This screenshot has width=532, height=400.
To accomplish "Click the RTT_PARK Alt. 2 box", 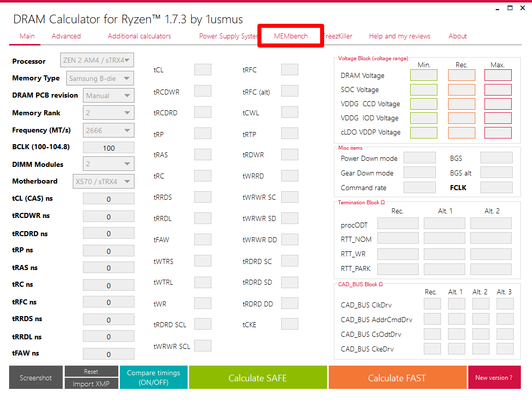I will click(x=491, y=270).
